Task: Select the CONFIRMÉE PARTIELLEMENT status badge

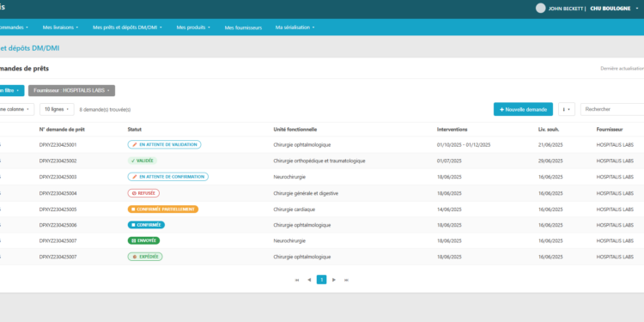Action: pos(163,209)
